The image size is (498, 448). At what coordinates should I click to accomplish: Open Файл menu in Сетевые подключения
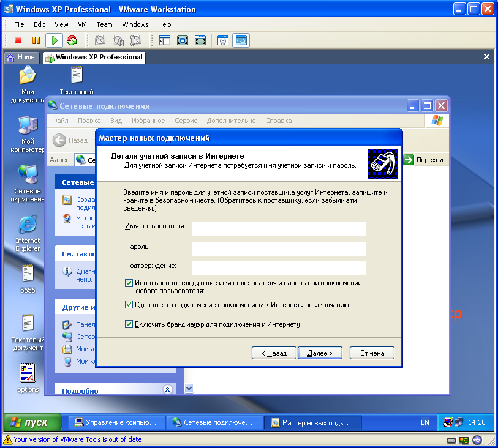[x=61, y=121]
